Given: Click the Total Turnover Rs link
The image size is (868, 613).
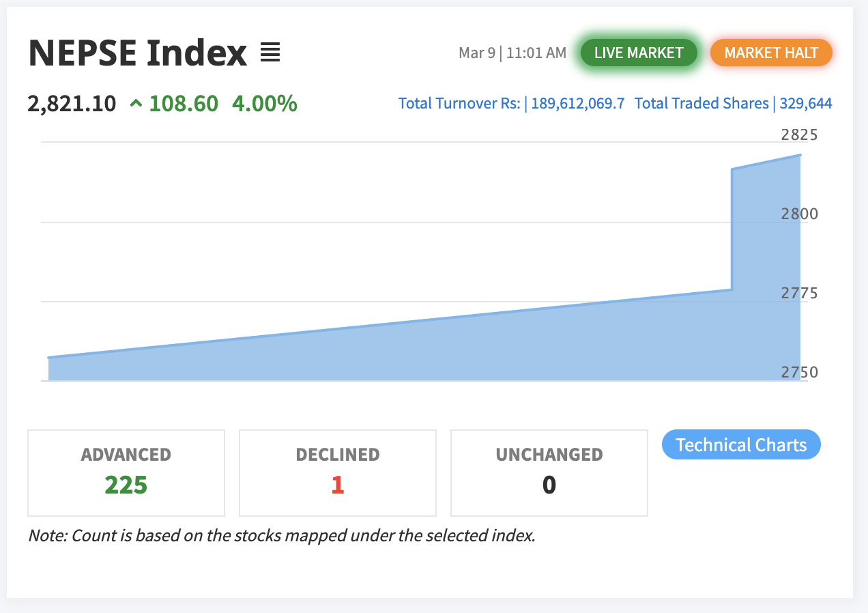Looking at the screenshot, I should point(511,104).
